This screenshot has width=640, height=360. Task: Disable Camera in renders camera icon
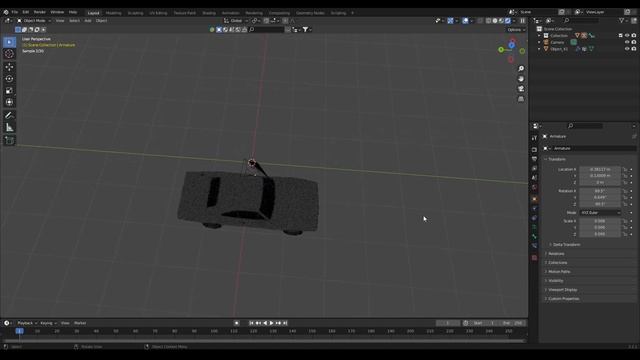(x=633, y=42)
